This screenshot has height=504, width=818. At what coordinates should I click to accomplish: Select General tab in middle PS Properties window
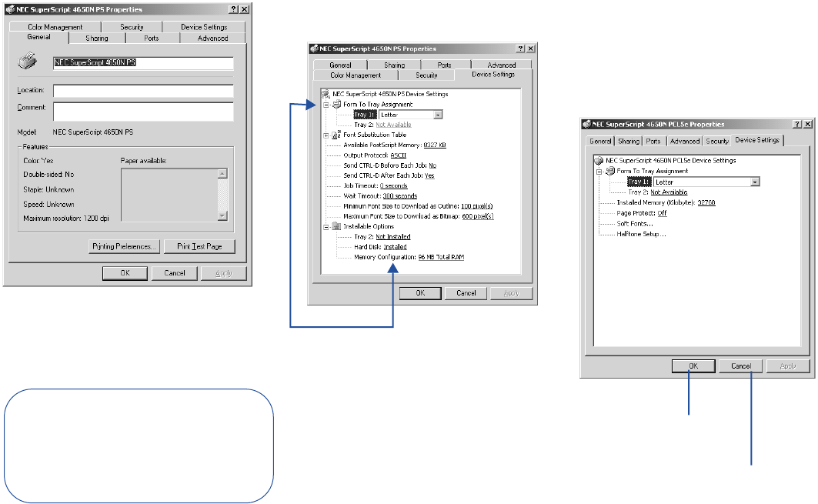[340, 65]
